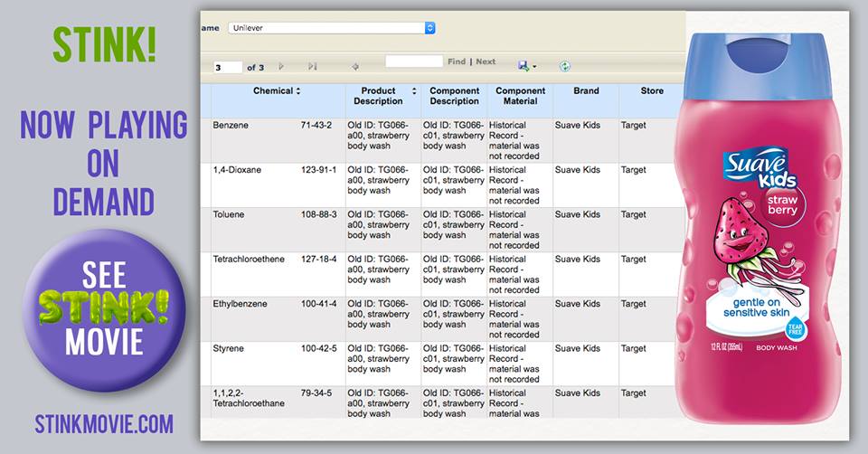Click the Chemical column header
Screen dimensions: 868x454
pyautogui.click(x=273, y=90)
